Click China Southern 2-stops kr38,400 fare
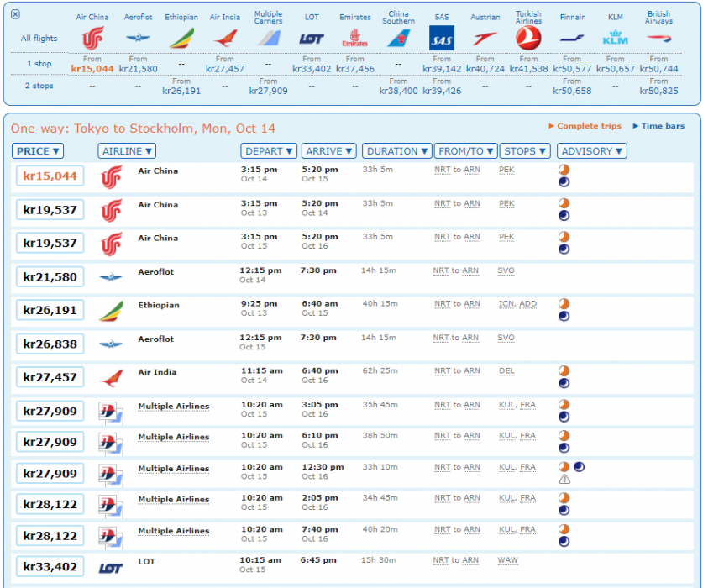 click(x=398, y=91)
